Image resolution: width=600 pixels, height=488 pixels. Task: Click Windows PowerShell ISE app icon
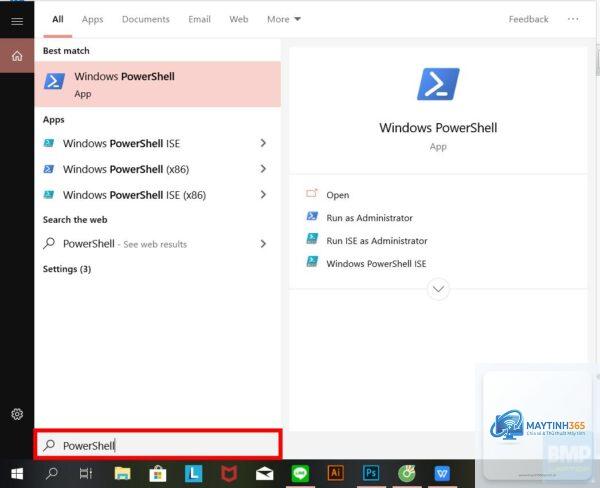49,143
